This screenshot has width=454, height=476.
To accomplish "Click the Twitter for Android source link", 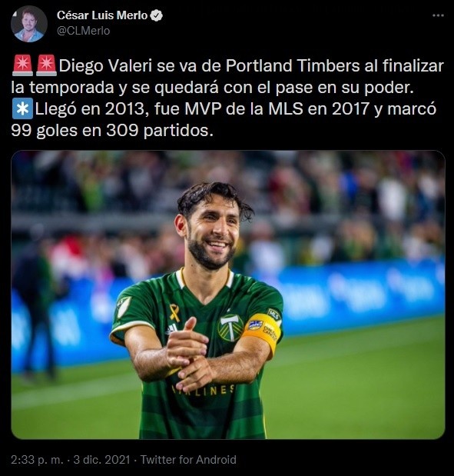I will 188,460.
